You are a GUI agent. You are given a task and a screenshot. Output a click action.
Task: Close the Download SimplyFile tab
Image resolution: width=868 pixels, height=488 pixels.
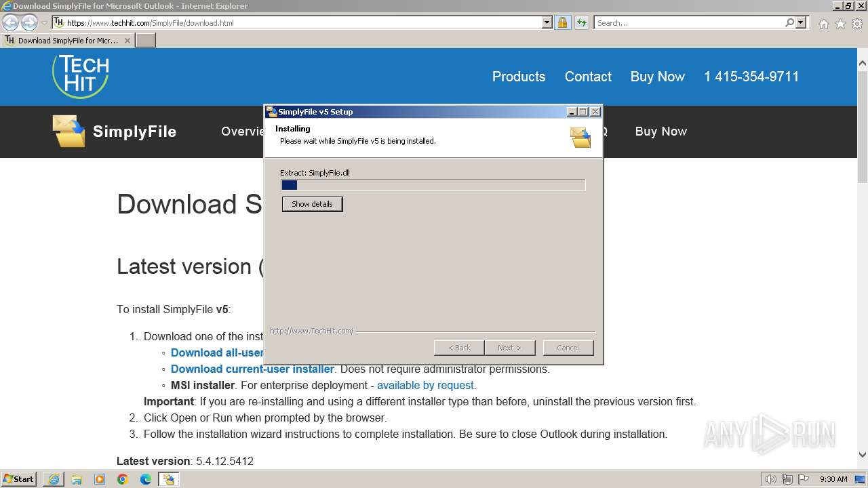point(127,41)
